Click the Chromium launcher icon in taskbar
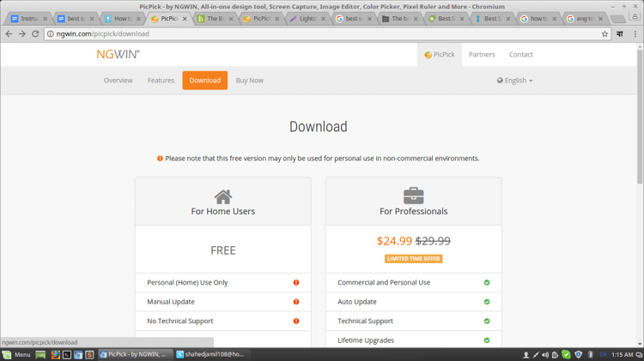Image resolution: width=644 pixels, height=361 pixels. pos(78,354)
